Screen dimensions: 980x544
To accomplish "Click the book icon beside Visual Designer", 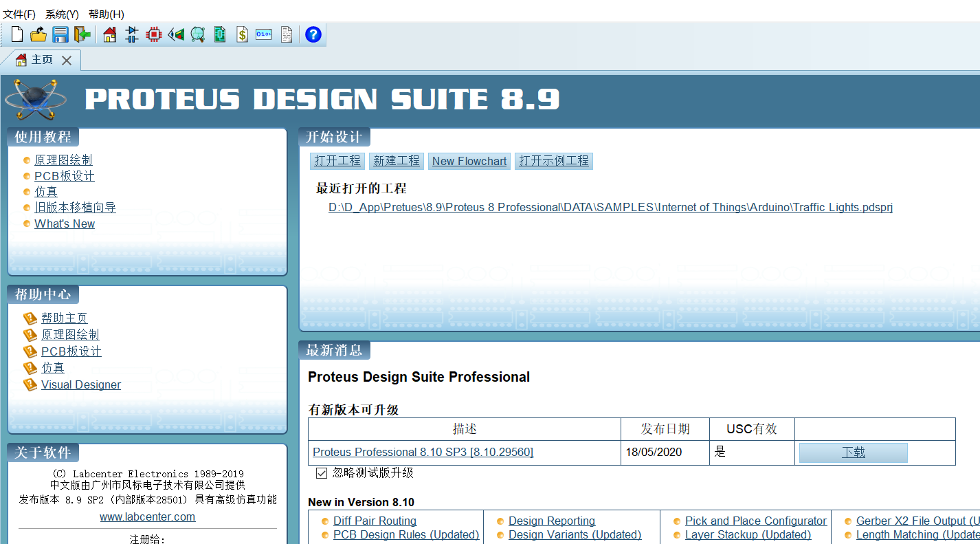I will coord(30,384).
